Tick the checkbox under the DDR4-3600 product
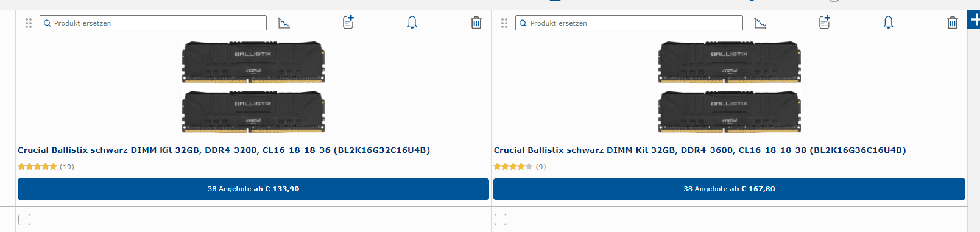 pos(501,219)
